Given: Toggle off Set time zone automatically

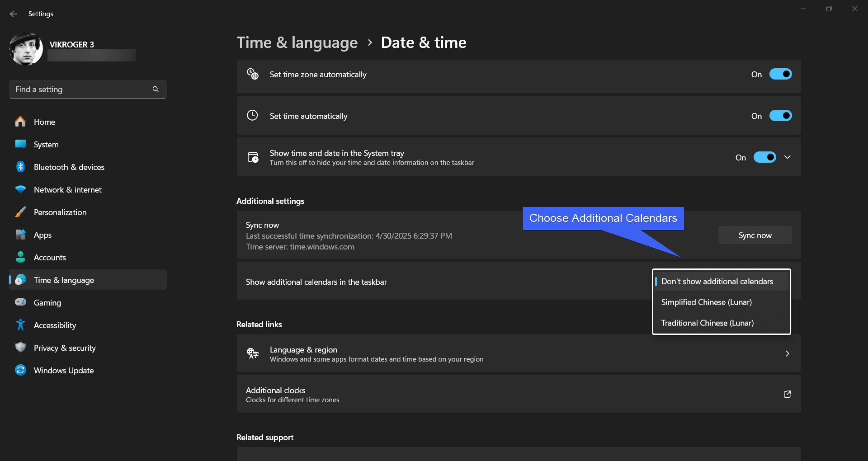Looking at the screenshot, I should [781, 74].
